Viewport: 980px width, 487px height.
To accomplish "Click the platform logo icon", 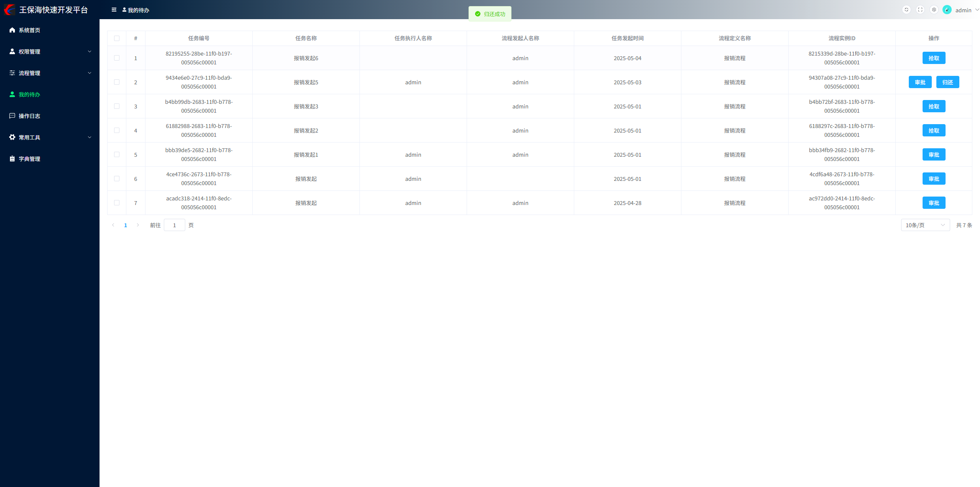I will pos(9,10).
